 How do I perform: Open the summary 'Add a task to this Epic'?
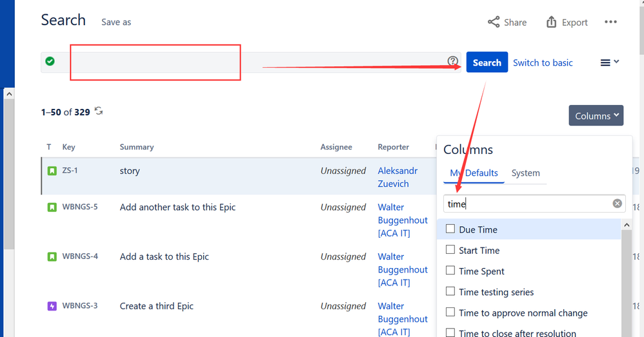[x=165, y=256]
